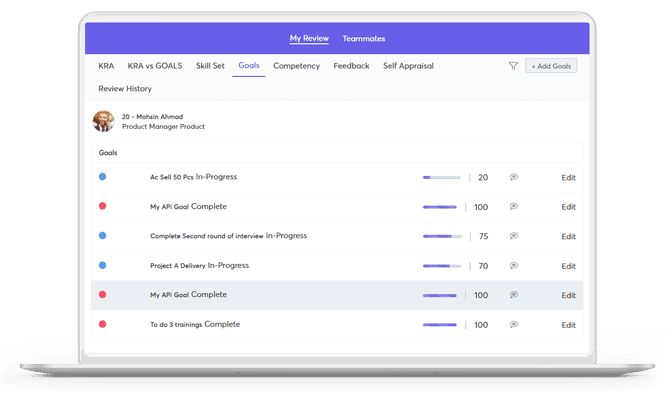Click red status dot of highlighted My API Goal row
The height and width of the screenshot is (400, 672).
click(x=102, y=295)
